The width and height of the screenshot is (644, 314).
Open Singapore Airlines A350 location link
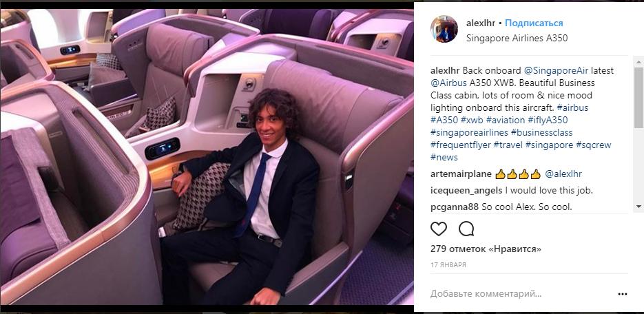[x=517, y=38]
